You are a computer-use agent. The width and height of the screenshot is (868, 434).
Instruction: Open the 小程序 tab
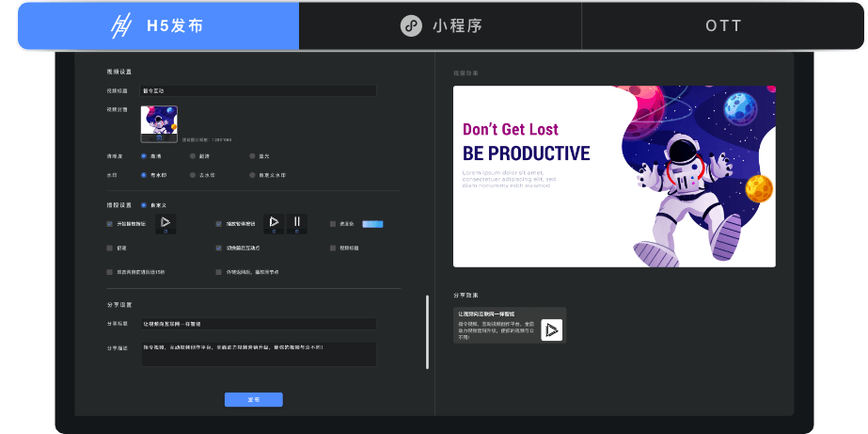click(x=440, y=26)
